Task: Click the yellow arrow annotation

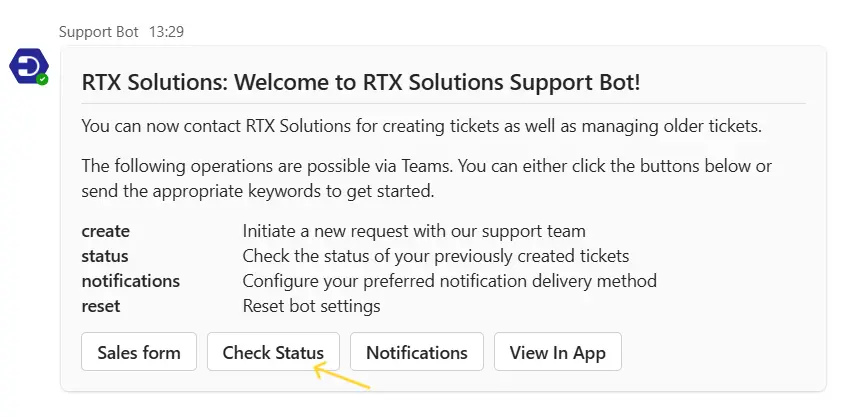Action: click(342, 376)
